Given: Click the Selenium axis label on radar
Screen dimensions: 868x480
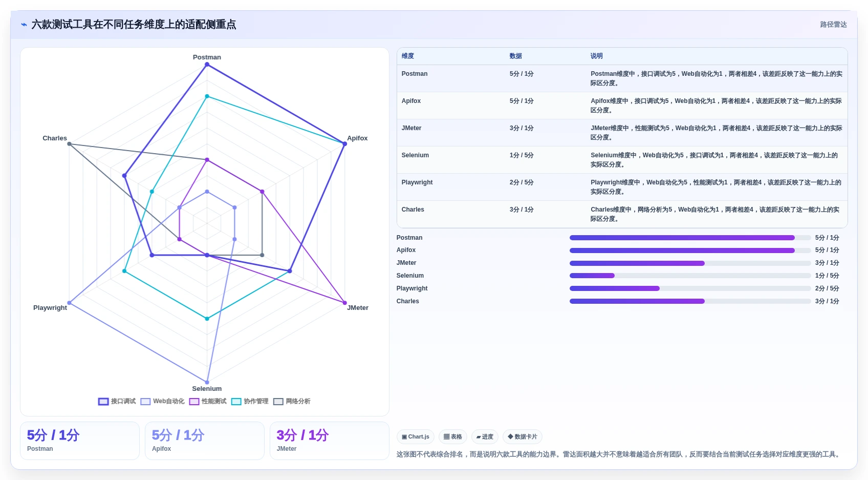Looking at the screenshot, I should coord(207,389).
